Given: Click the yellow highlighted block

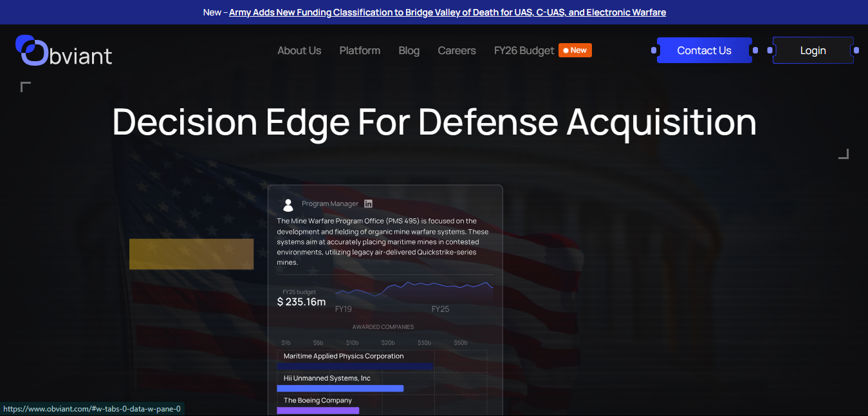Looking at the screenshot, I should pyautogui.click(x=191, y=254).
